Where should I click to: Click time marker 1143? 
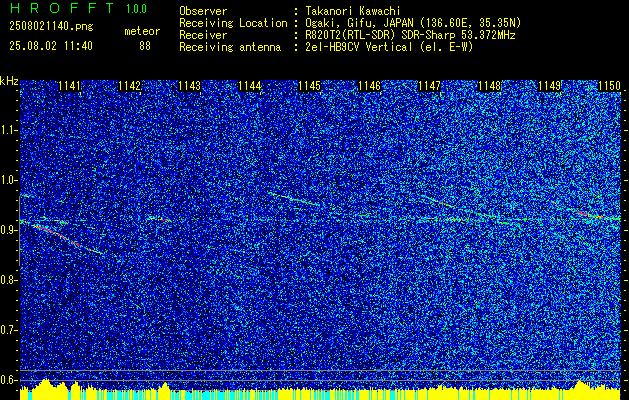[189, 86]
